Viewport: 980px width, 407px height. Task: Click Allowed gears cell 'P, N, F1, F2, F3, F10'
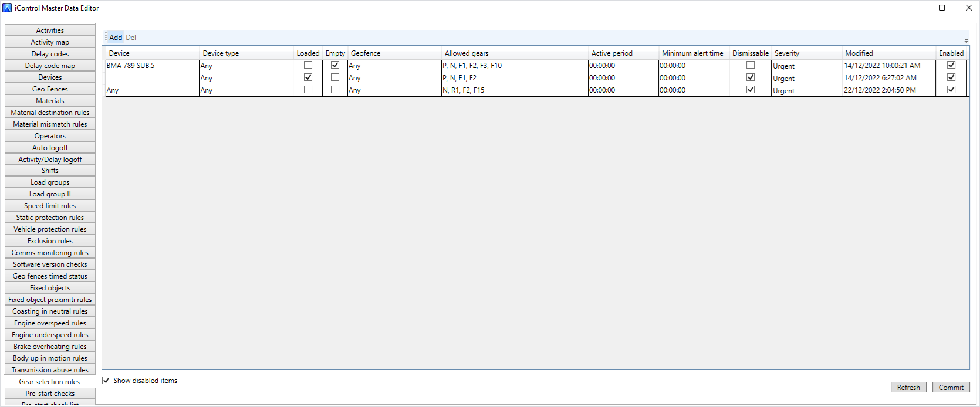pos(514,65)
